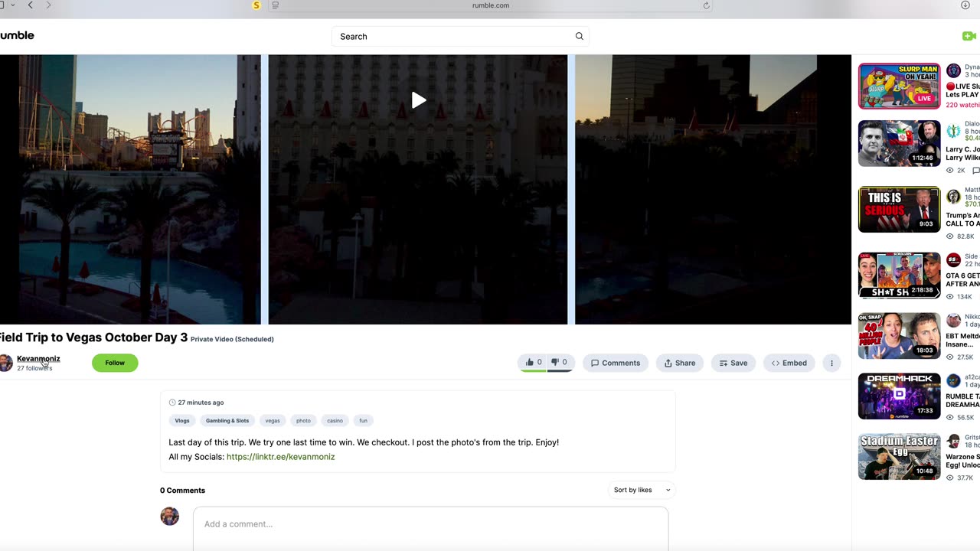
Task: Click the Warzone video title text
Action: click(962, 461)
